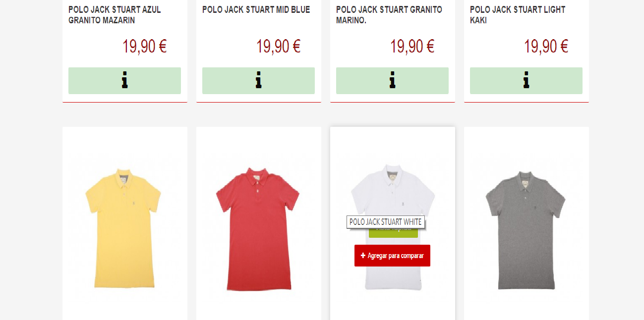Click the 19,90 € price under Azul Granito Mazarin
Screen dimensions: 644x320
[144, 47]
